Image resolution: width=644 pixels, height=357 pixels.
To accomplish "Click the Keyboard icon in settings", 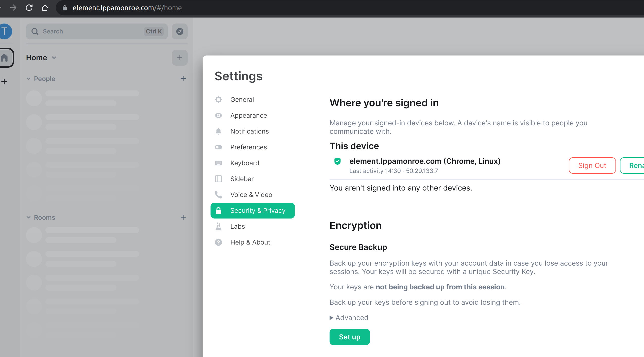I will (218, 163).
